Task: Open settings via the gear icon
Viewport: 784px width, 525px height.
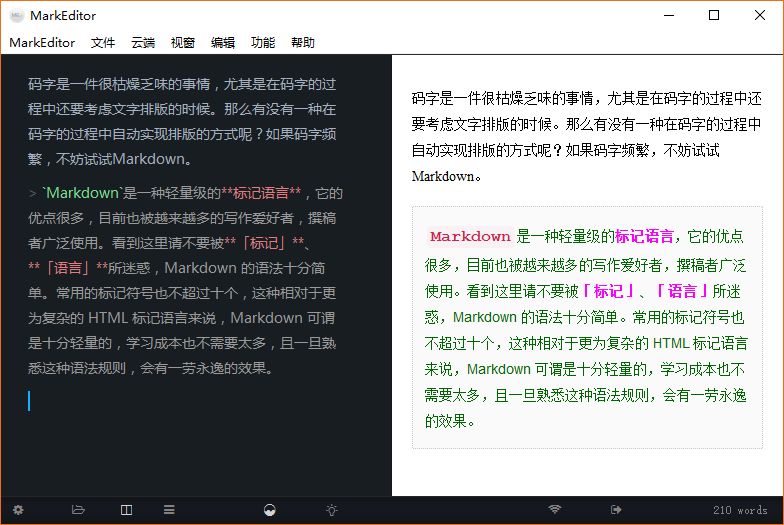Action: 18,510
